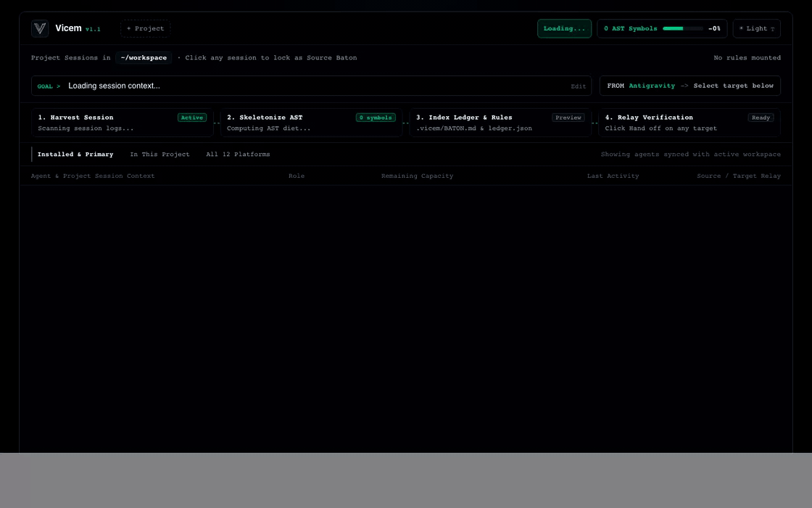Add a new project with + Project
Image resolution: width=812 pixels, height=508 pixels.
point(146,28)
